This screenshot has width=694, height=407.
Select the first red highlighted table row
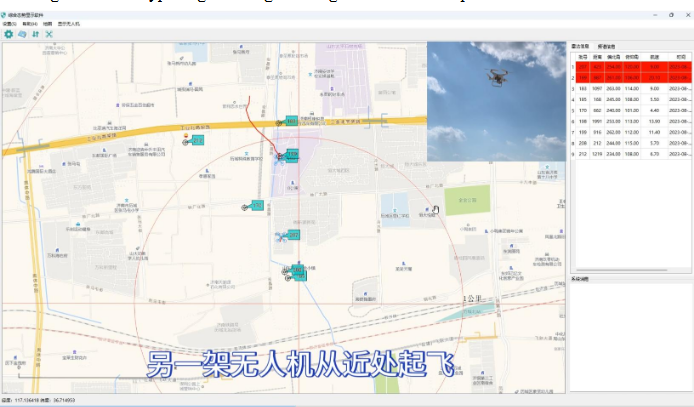pyautogui.click(x=630, y=67)
